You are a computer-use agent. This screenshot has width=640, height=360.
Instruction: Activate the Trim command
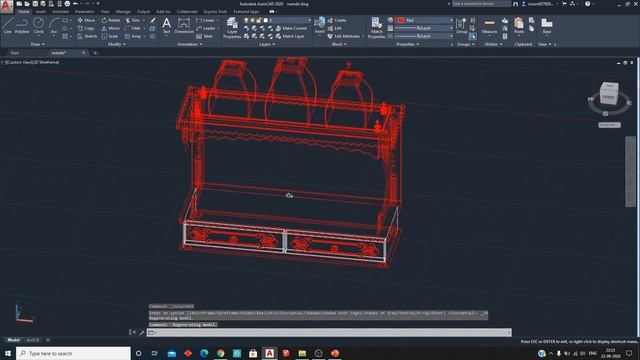click(133, 20)
